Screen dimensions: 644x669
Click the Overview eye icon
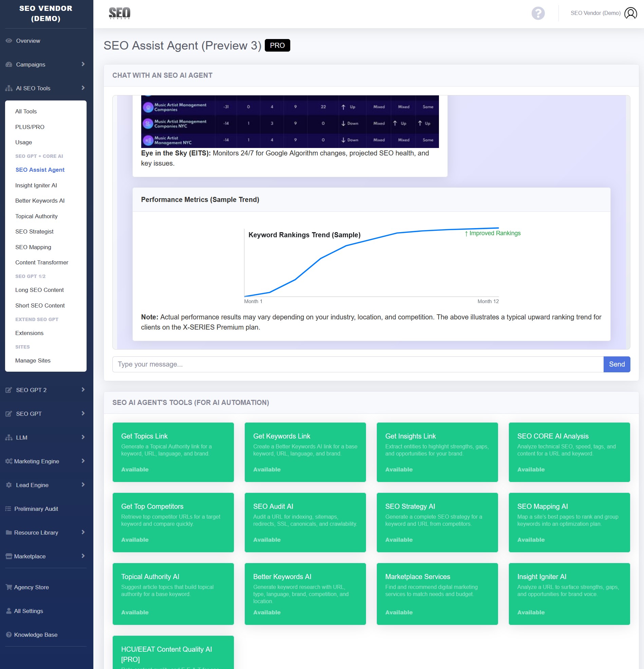pos(9,41)
